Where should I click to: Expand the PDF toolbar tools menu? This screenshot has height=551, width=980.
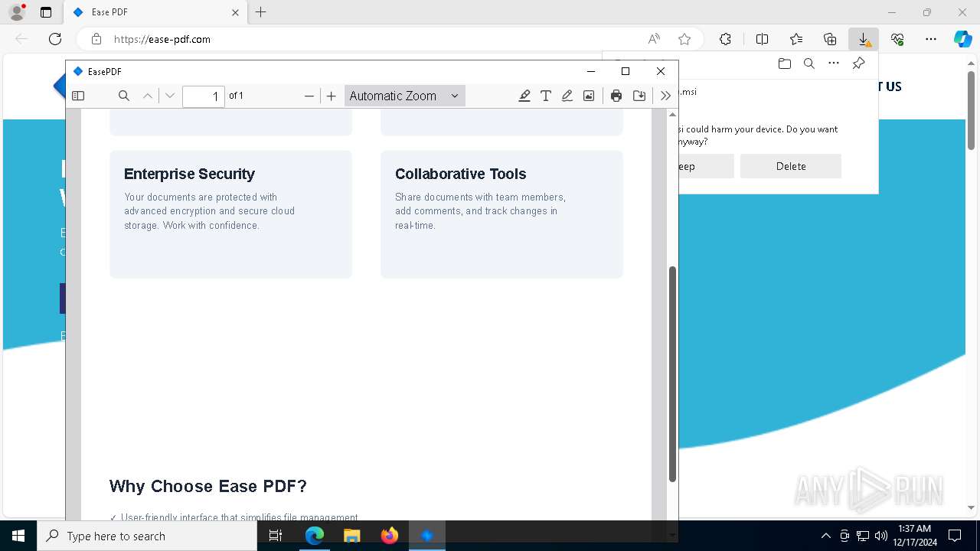(665, 96)
